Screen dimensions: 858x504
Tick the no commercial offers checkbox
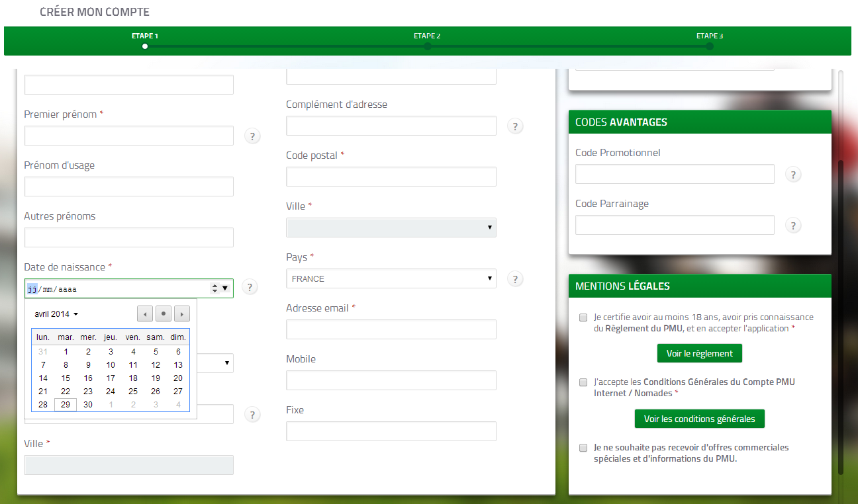[x=583, y=448]
